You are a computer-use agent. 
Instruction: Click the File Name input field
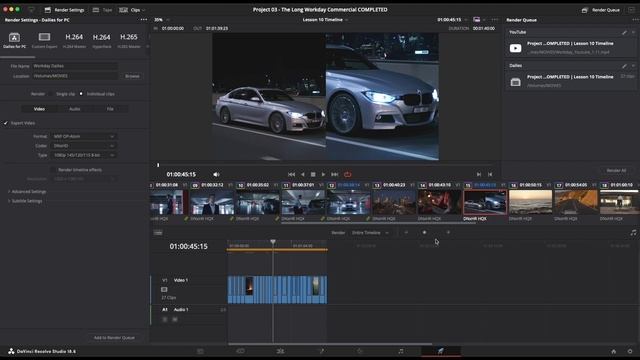click(x=75, y=66)
